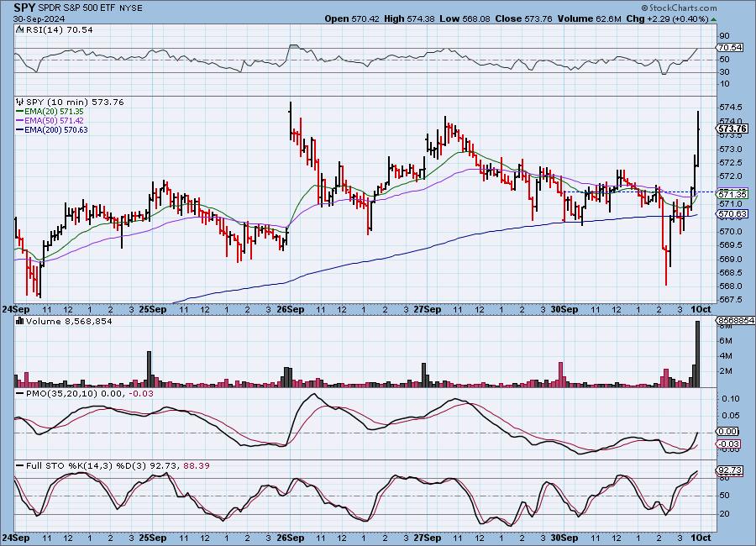
Task: Click the small line icon before RSI(14)
Action: coord(19,29)
